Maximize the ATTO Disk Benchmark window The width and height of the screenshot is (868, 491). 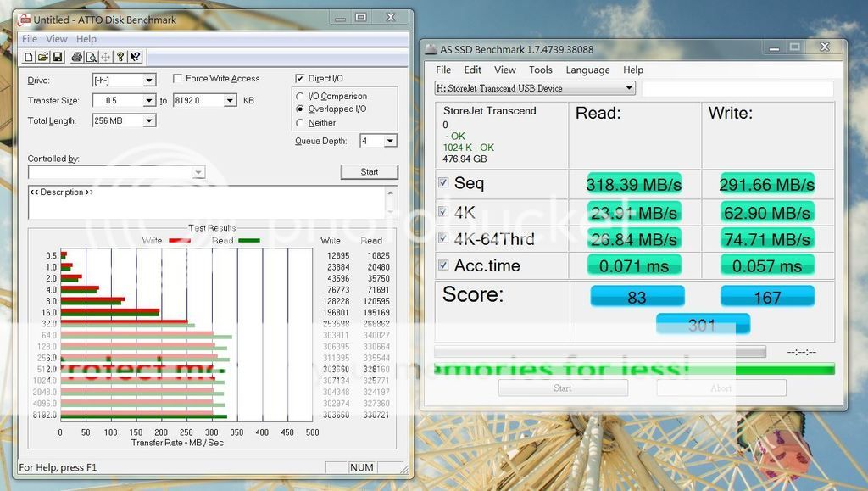[x=361, y=18]
